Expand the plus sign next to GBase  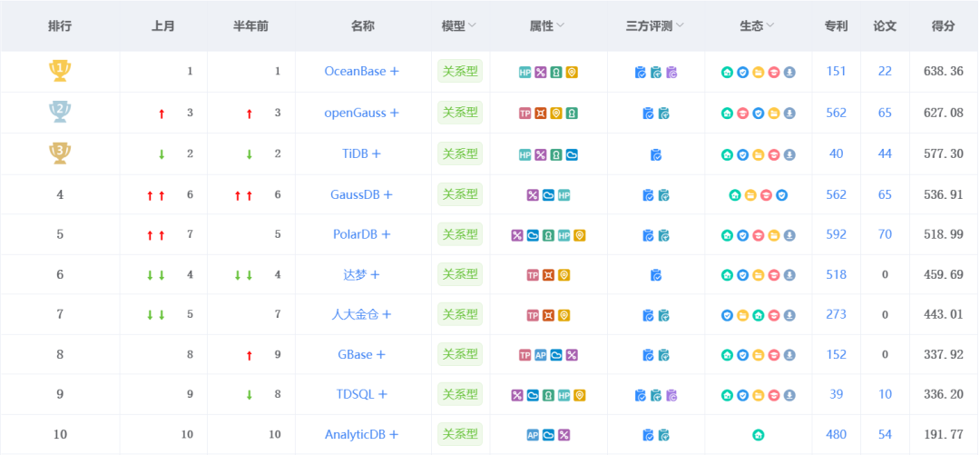tap(380, 355)
